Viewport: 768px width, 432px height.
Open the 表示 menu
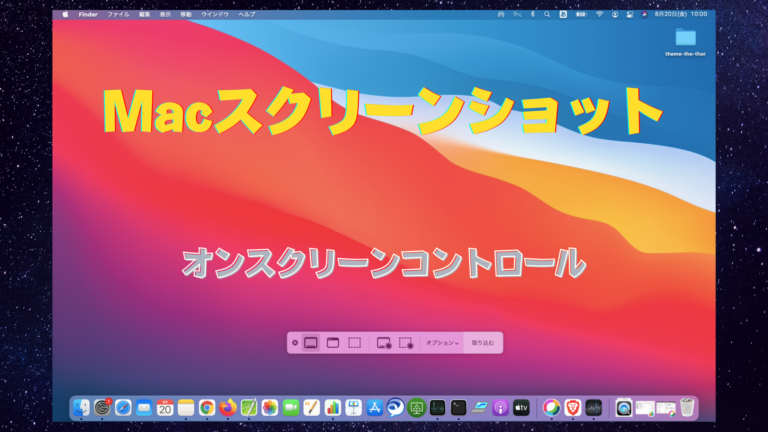click(165, 14)
